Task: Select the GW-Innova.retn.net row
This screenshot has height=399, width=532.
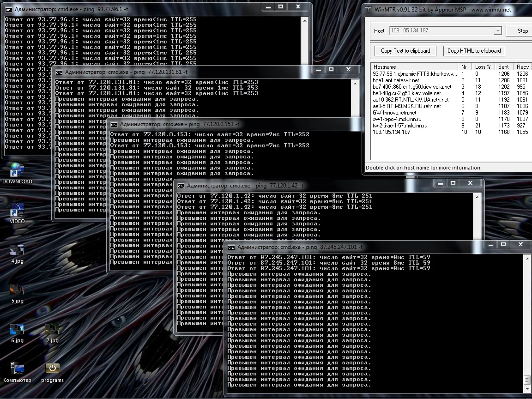Action: click(x=451, y=113)
